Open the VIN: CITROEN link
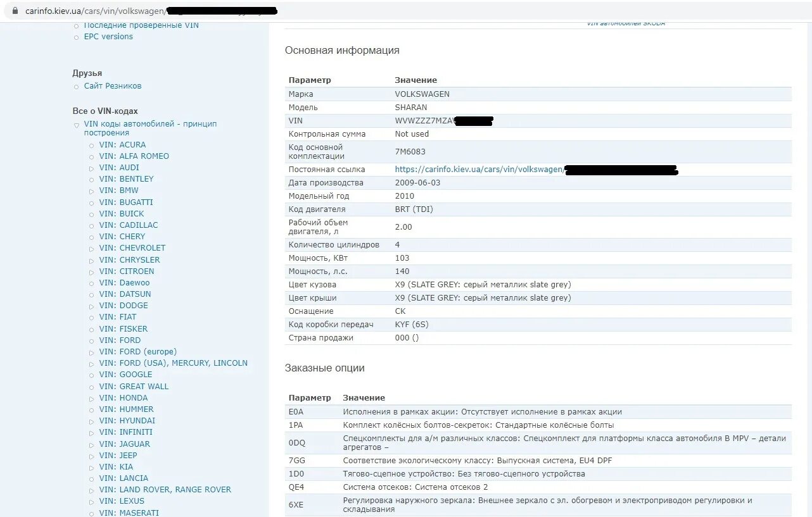812x517 pixels. pyautogui.click(x=127, y=271)
